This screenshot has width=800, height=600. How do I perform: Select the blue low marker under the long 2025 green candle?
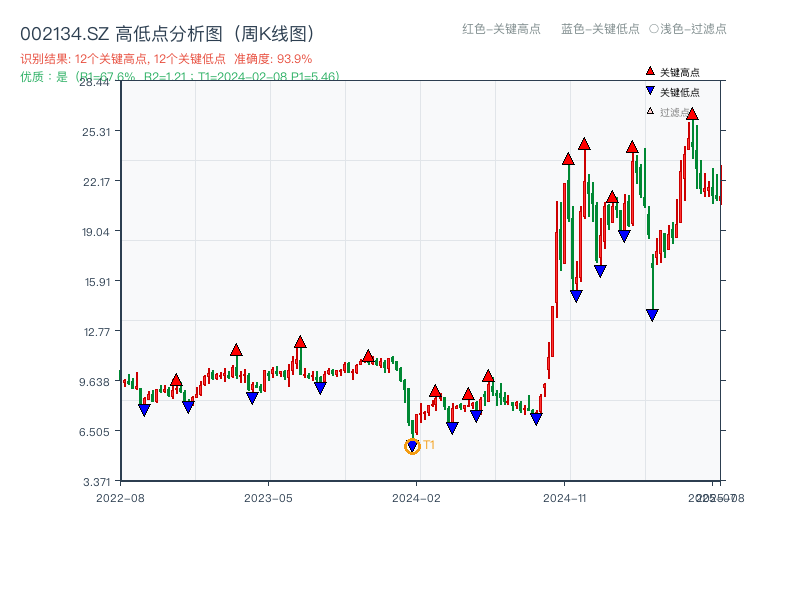tap(652, 315)
